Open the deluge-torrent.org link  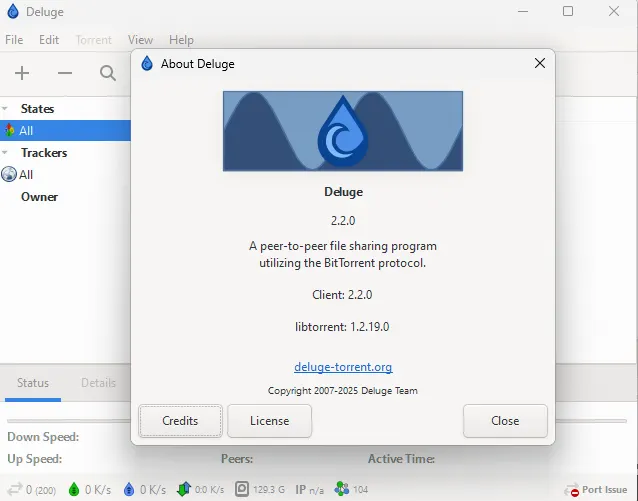tap(343, 367)
